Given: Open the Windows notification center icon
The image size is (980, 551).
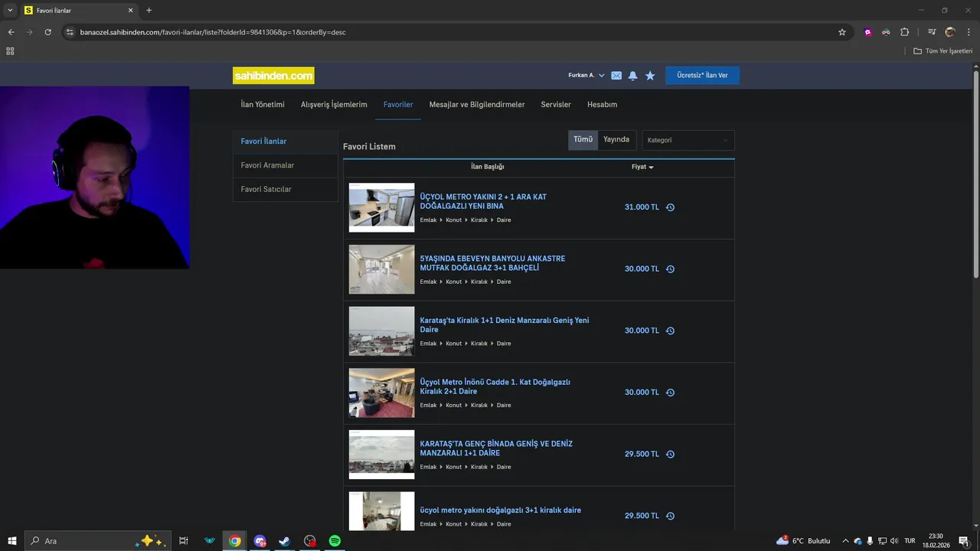Looking at the screenshot, I should [964, 541].
